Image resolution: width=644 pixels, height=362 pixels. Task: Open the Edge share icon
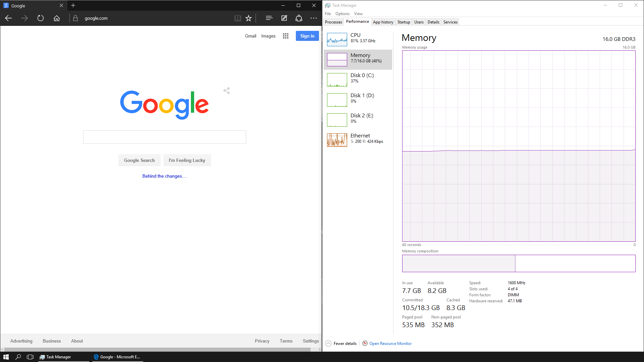click(299, 18)
